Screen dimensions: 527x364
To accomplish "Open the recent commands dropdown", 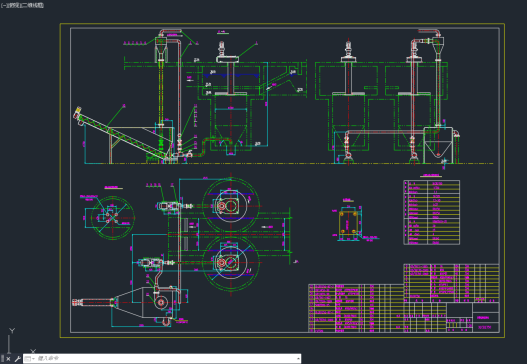I will 30,359.
